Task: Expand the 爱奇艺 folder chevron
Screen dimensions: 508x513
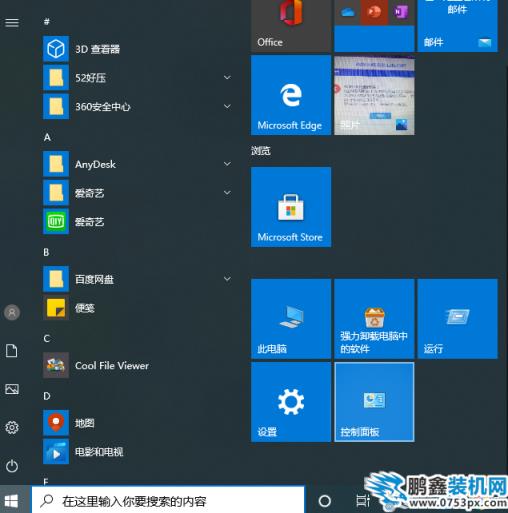Action: coord(227,193)
